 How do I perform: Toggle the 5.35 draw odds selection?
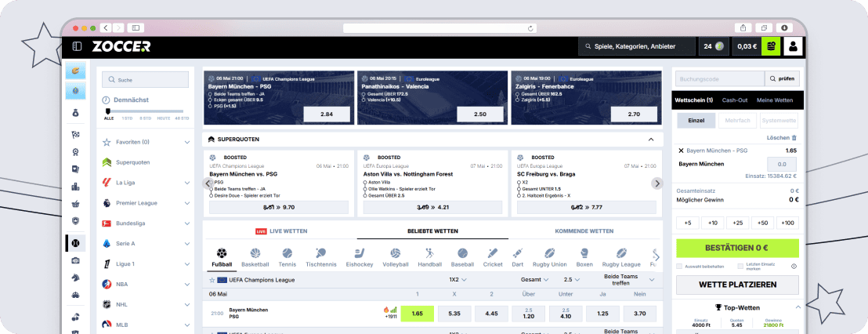tap(454, 314)
